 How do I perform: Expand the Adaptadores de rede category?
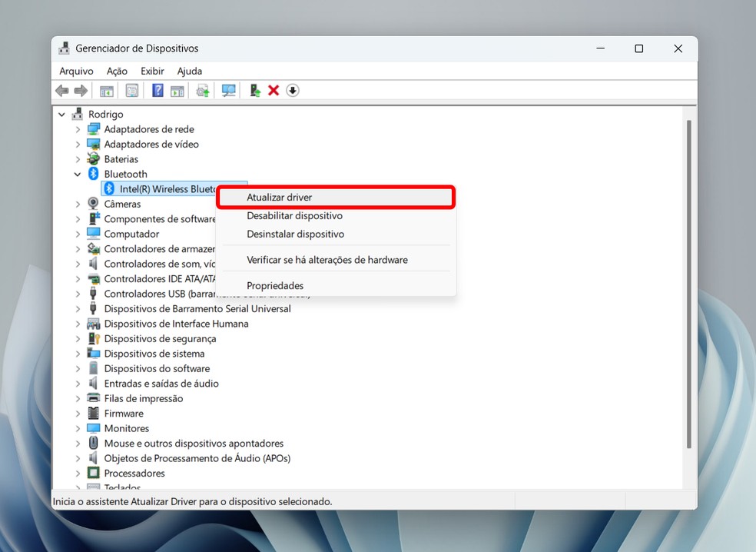point(77,129)
